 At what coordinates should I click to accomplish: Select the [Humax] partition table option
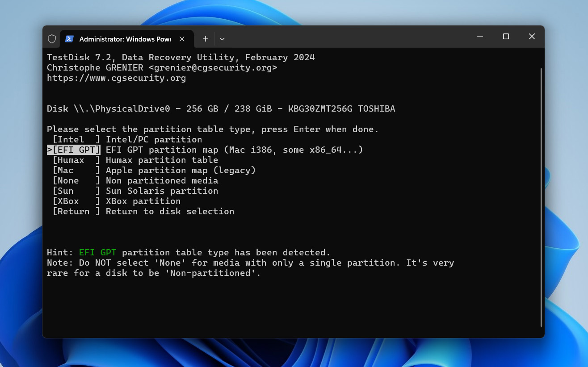tap(76, 160)
